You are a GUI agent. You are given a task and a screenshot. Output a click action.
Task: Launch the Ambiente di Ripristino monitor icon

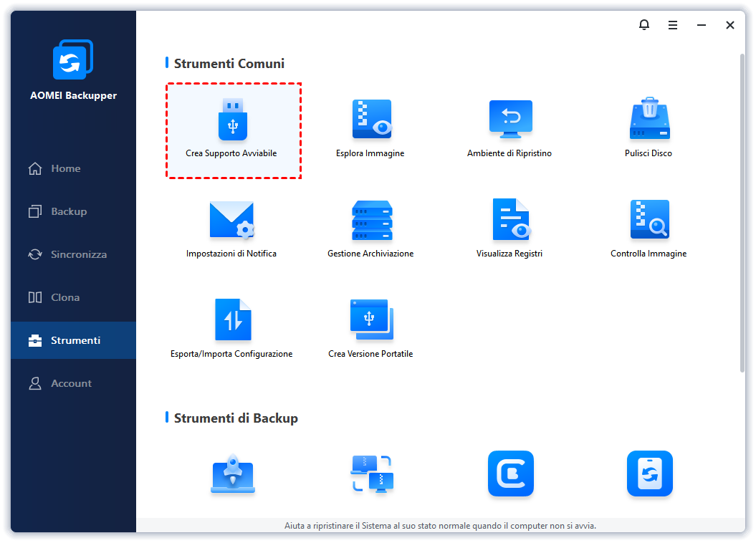(510, 119)
